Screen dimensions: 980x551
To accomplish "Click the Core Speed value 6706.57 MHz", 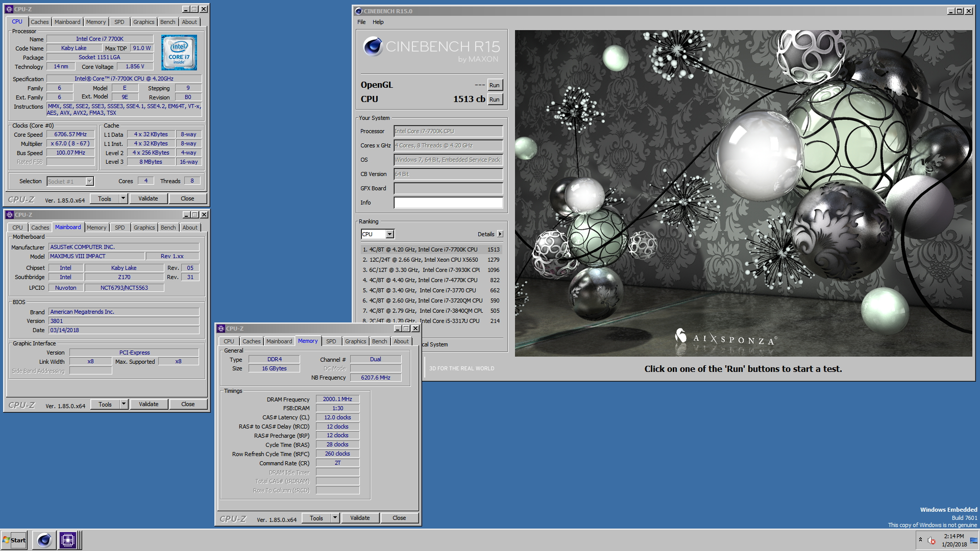I will pos(71,134).
